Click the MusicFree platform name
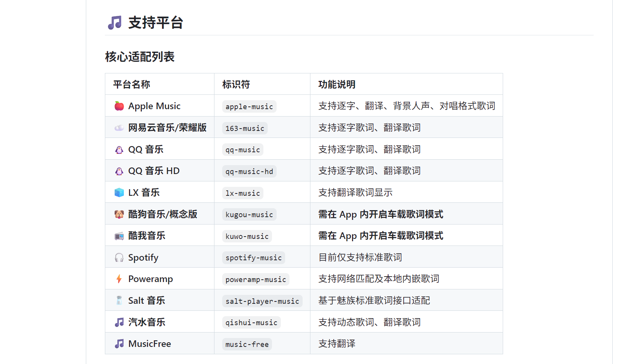Image resolution: width=622 pixels, height=364 pixels. click(150, 344)
